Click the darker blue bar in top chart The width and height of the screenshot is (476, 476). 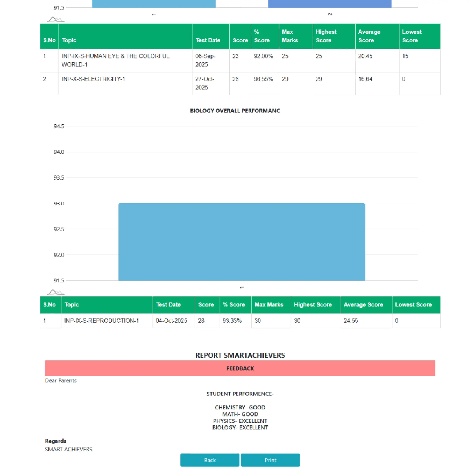(x=329, y=4)
